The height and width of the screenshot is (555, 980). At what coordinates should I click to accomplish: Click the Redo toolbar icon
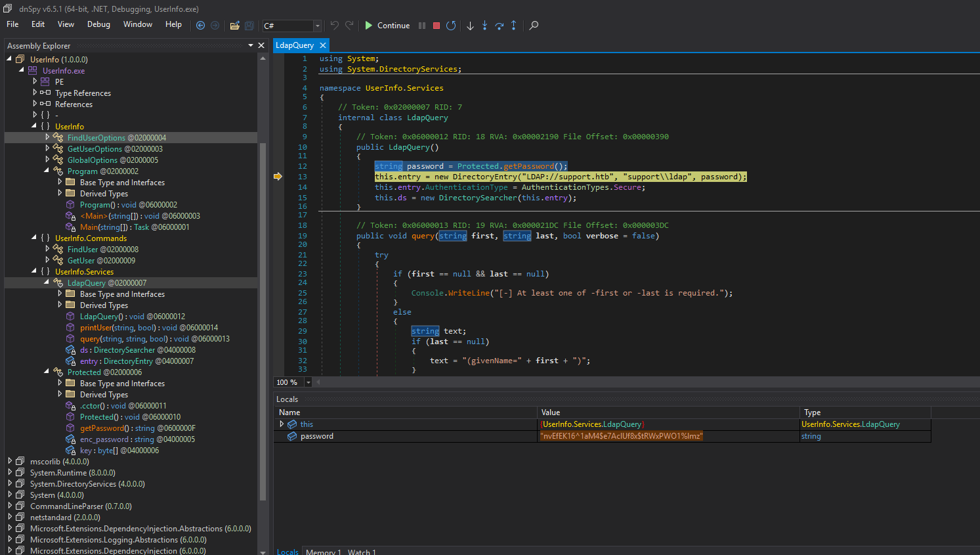[349, 26]
